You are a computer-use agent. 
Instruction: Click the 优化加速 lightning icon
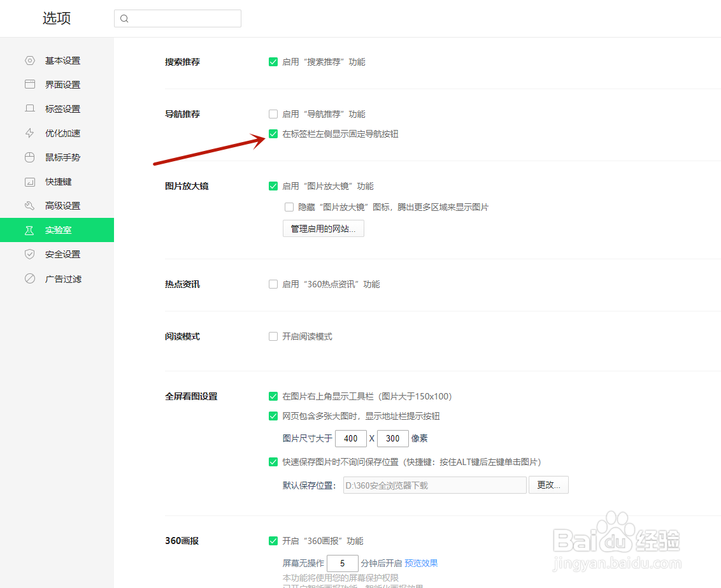click(x=30, y=133)
